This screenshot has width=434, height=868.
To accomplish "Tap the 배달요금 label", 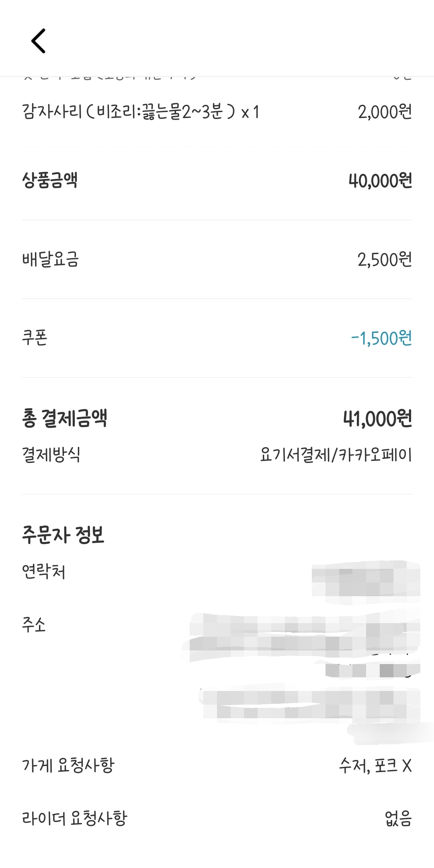I will point(50,259).
